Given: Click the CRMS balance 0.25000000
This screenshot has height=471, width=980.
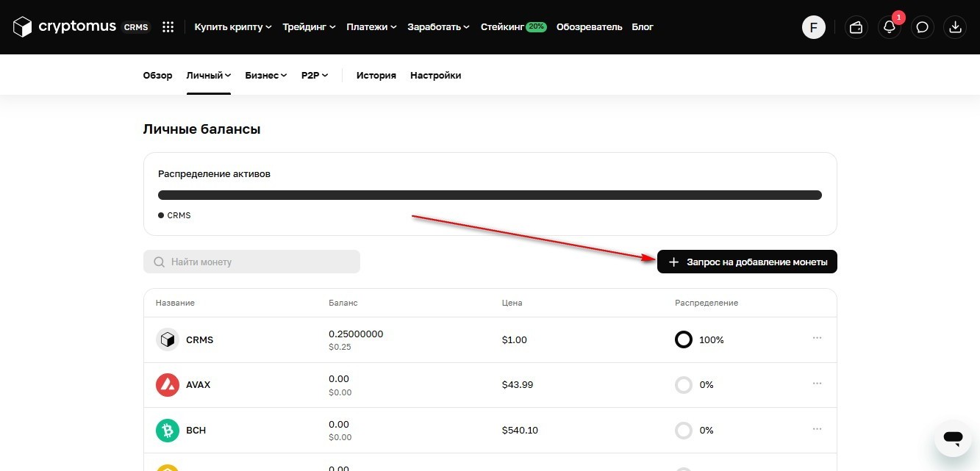Looking at the screenshot, I should [x=356, y=334].
